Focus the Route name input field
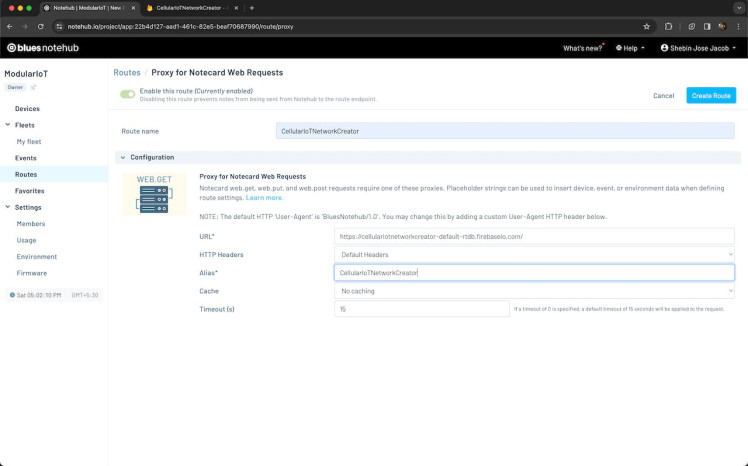This screenshot has width=748, height=466. [505, 131]
